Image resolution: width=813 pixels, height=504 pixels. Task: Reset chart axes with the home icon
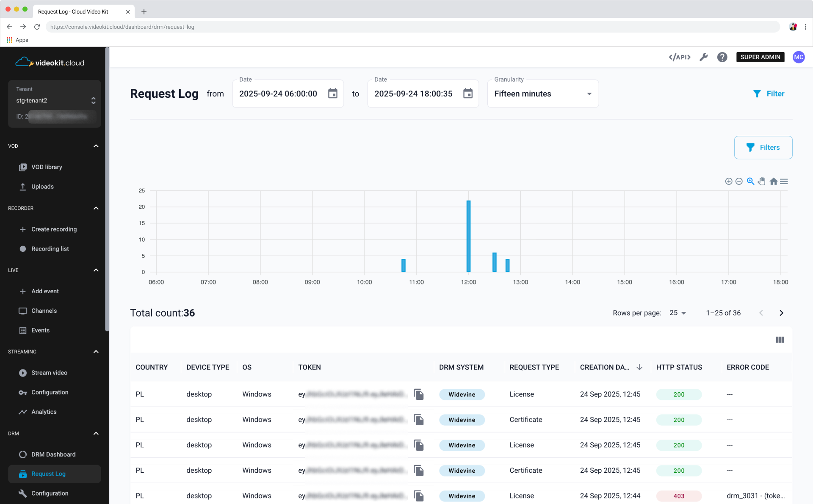(773, 181)
